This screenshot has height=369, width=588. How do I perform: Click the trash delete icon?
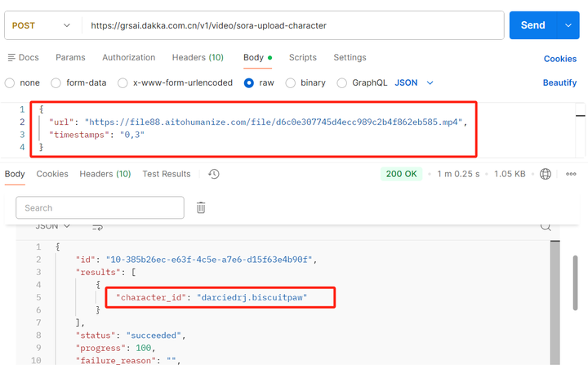tap(201, 207)
